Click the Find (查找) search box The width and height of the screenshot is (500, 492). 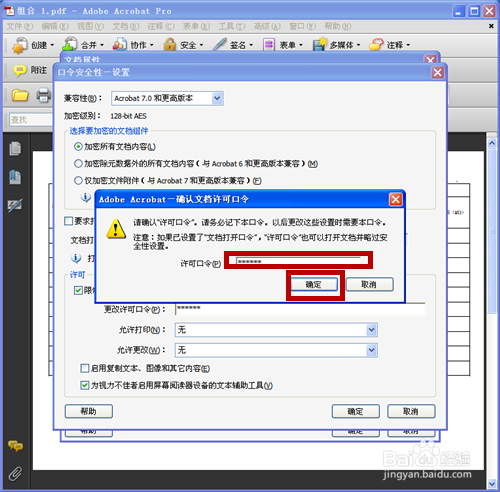31,119
